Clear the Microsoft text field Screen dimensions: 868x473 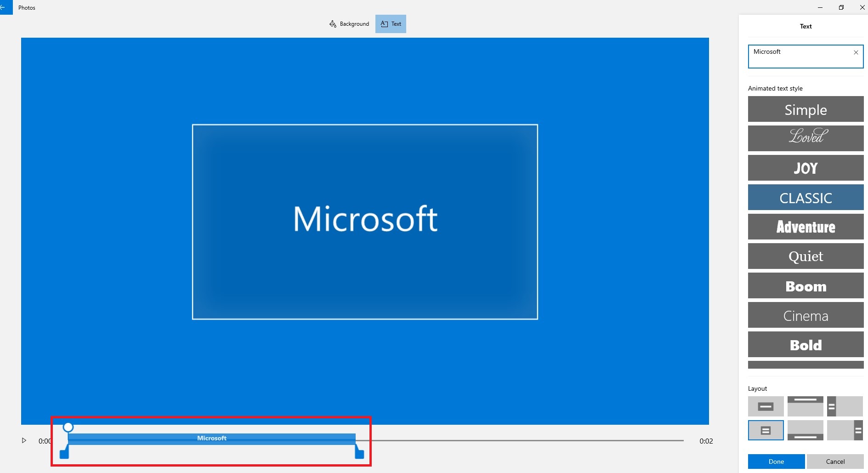tap(856, 52)
